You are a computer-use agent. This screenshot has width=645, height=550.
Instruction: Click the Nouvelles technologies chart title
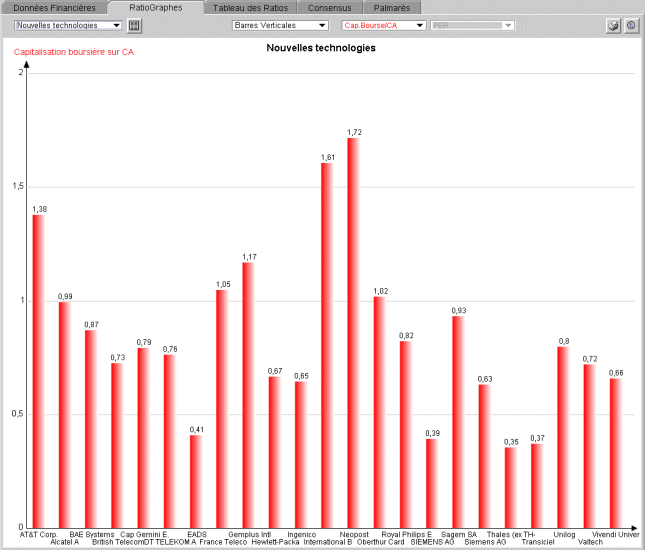click(321, 48)
